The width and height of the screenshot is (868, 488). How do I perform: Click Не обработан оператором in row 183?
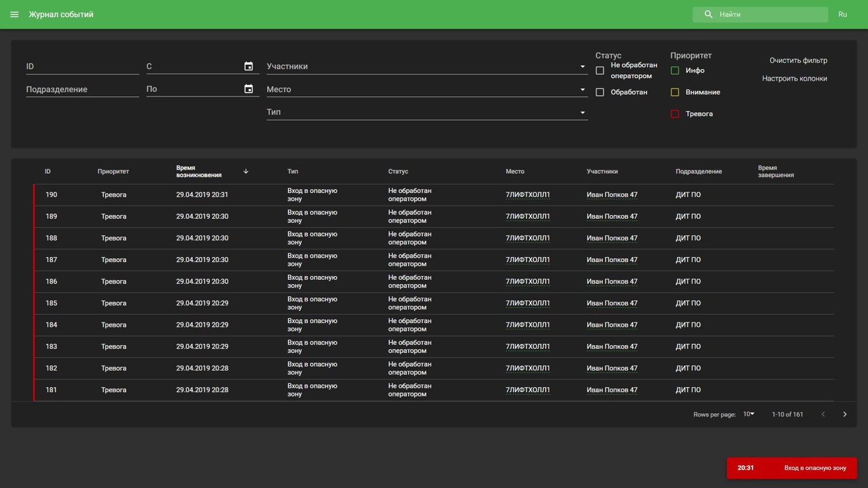click(x=410, y=346)
